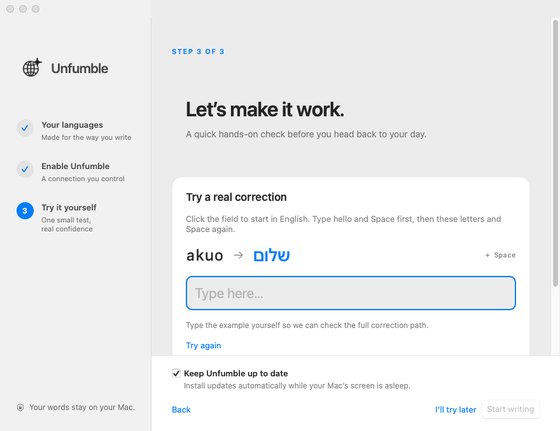Image resolution: width=560 pixels, height=431 pixels.
Task: Click Try a real correction heading
Action: pyautogui.click(x=236, y=197)
